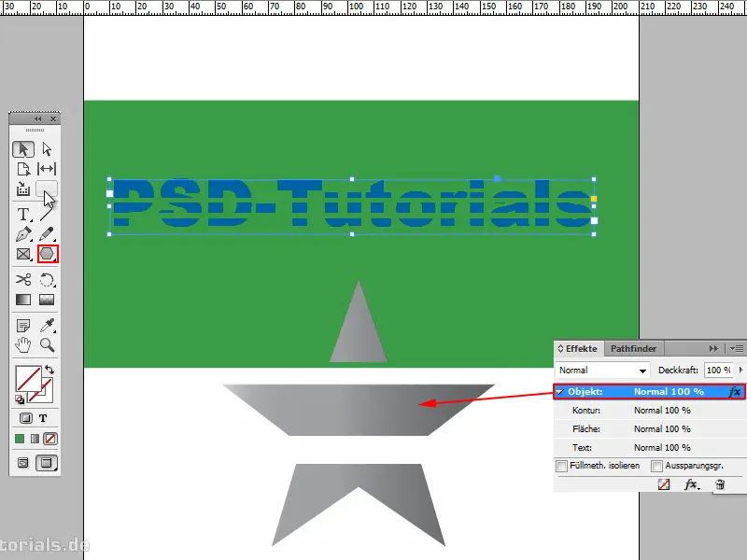Click the Stroke color box
This screenshot has width=747, height=560.
click(x=46, y=395)
